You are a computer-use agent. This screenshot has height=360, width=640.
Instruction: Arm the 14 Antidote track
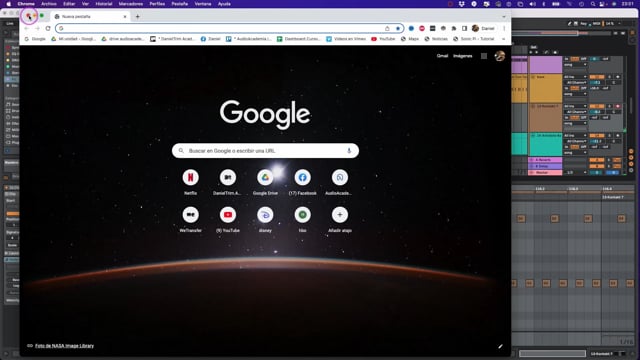(618, 135)
